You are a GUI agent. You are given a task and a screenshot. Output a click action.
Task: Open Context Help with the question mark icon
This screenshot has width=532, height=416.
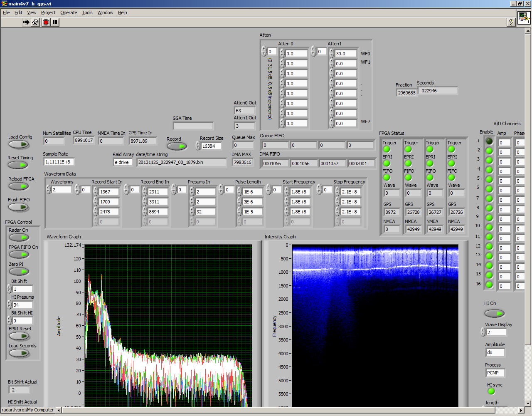[511, 22]
